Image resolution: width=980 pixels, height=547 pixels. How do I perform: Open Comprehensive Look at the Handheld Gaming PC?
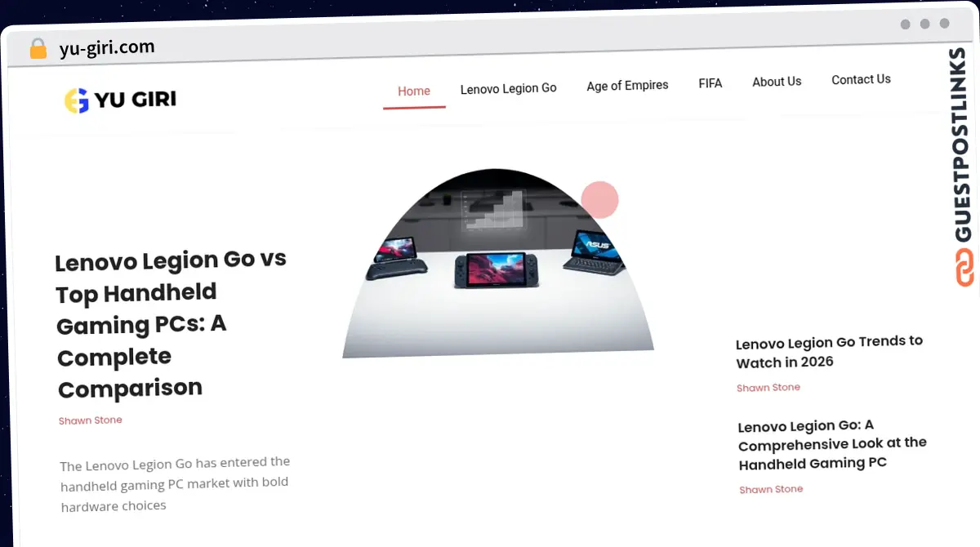832,444
